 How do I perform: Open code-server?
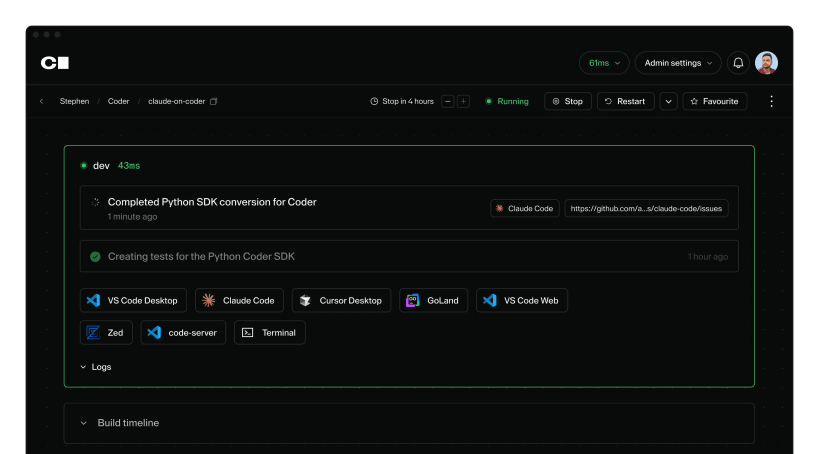tap(183, 333)
